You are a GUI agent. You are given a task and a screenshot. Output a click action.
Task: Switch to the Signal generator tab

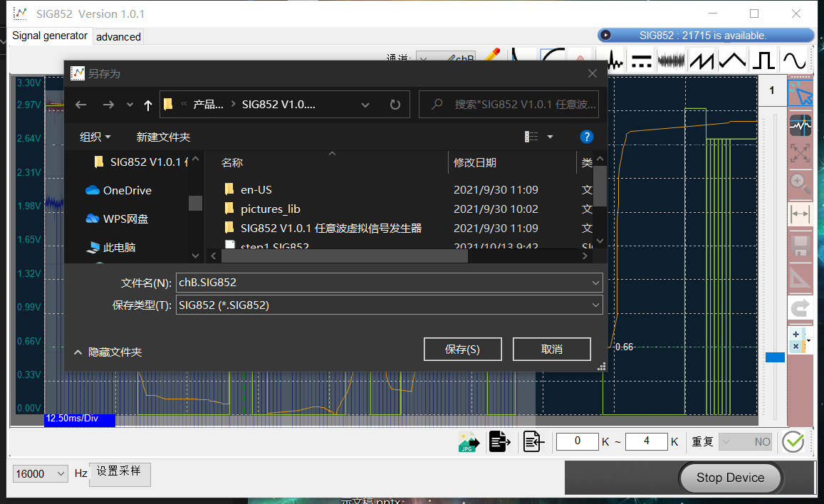(x=50, y=36)
